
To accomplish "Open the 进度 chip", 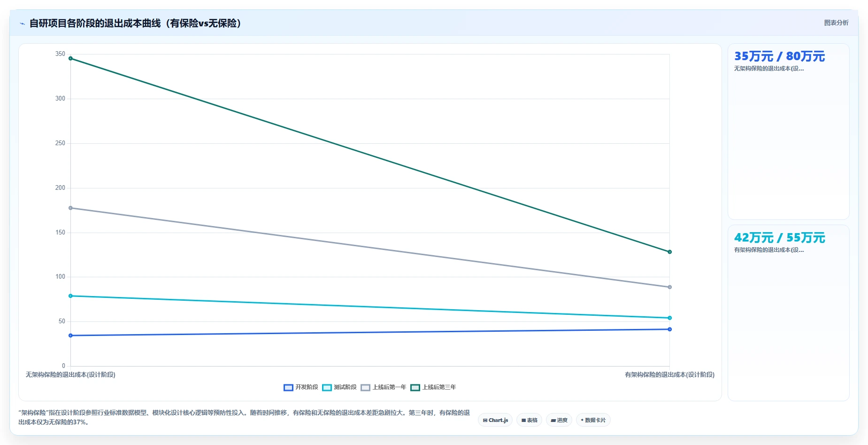I will 559,420.
